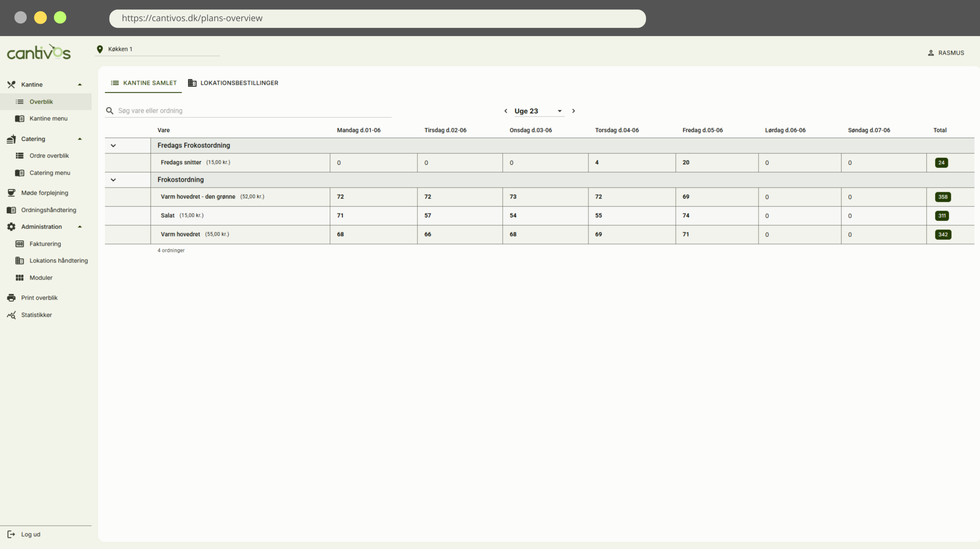Viewport: 980px width, 549px height.
Task: Click the Vare column header
Action: [163, 130]
